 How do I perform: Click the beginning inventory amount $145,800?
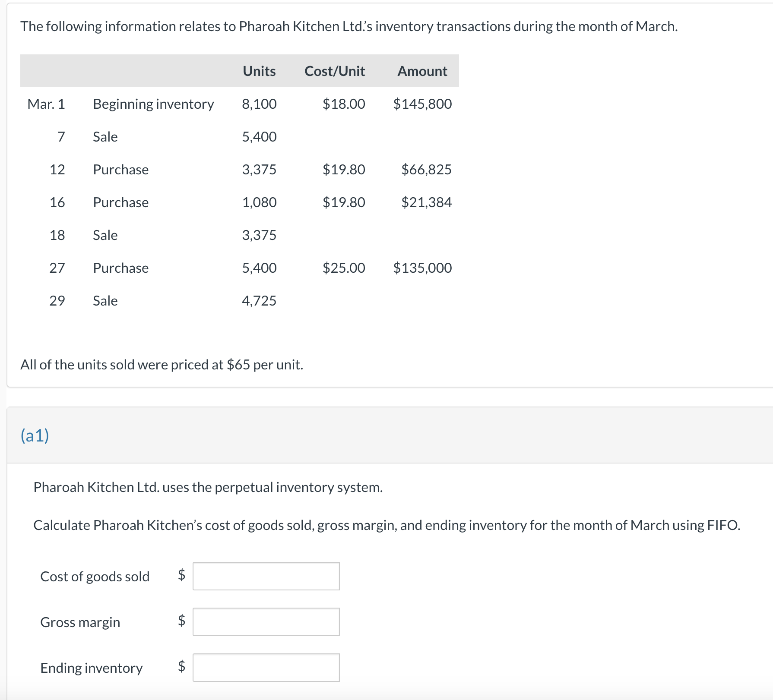[x=422, y=104]
